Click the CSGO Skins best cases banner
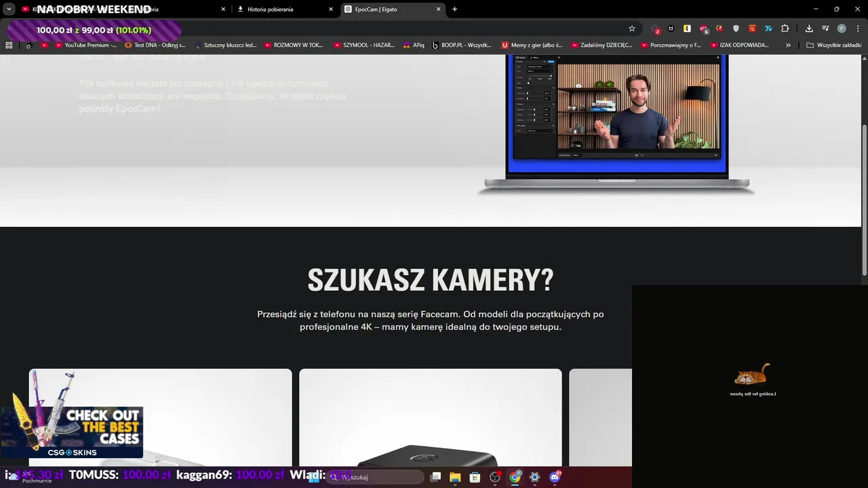This screenshot has width=868, height=488. [x=72, y=432]
